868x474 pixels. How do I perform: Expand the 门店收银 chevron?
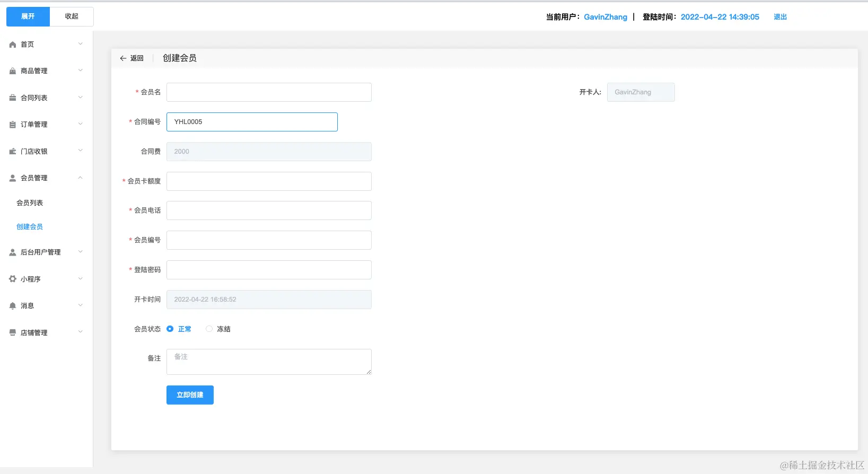81,151
